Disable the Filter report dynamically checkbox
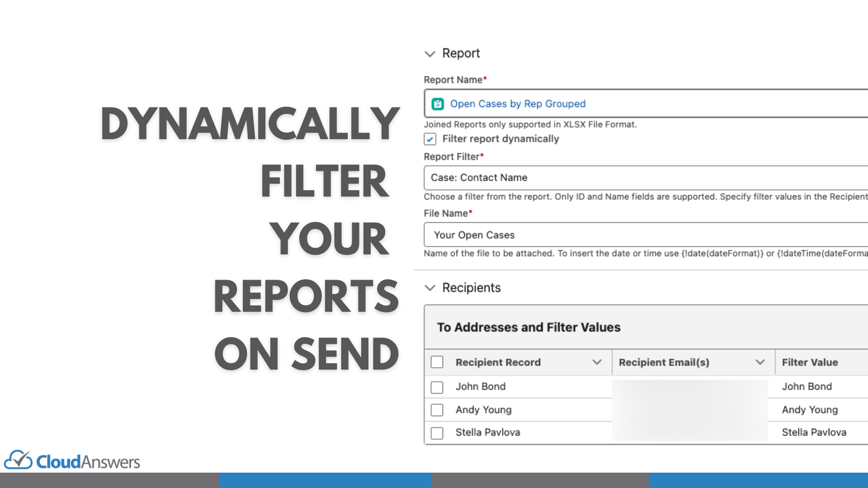 [x=429, y=139]
